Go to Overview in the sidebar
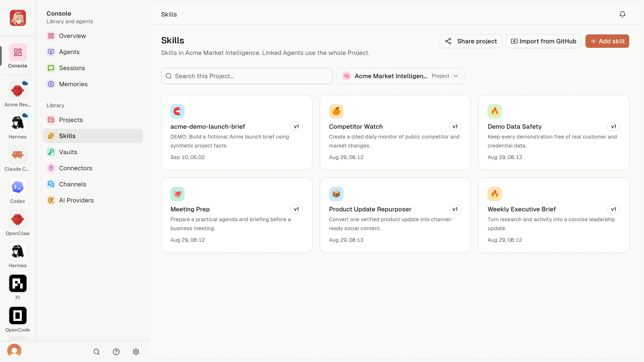 point(93,36)
